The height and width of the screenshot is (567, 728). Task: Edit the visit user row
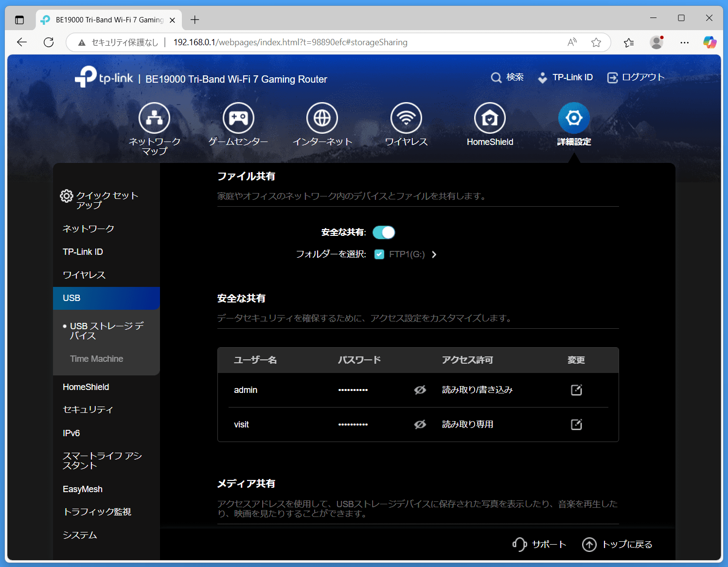click(576, 425)
